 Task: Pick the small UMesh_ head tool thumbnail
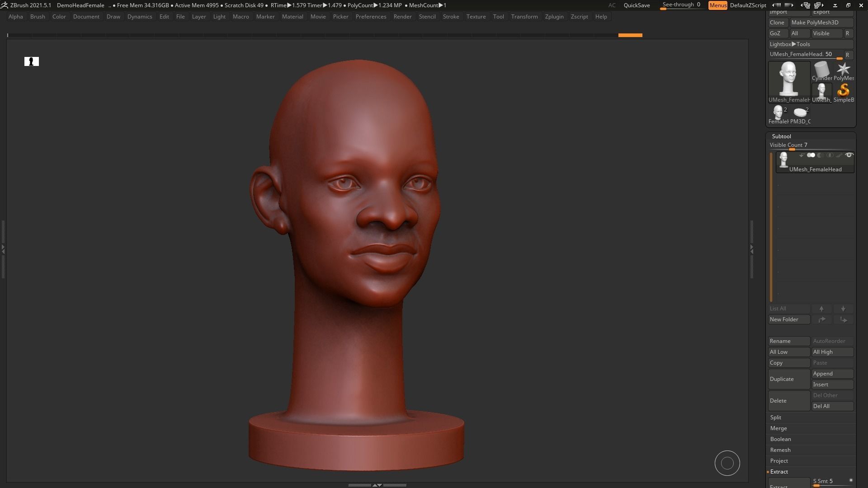821,93
